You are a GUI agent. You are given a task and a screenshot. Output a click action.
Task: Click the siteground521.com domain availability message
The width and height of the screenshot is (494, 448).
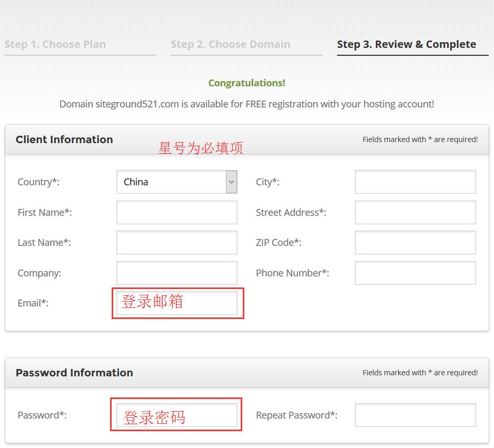(x=246, y=104)
